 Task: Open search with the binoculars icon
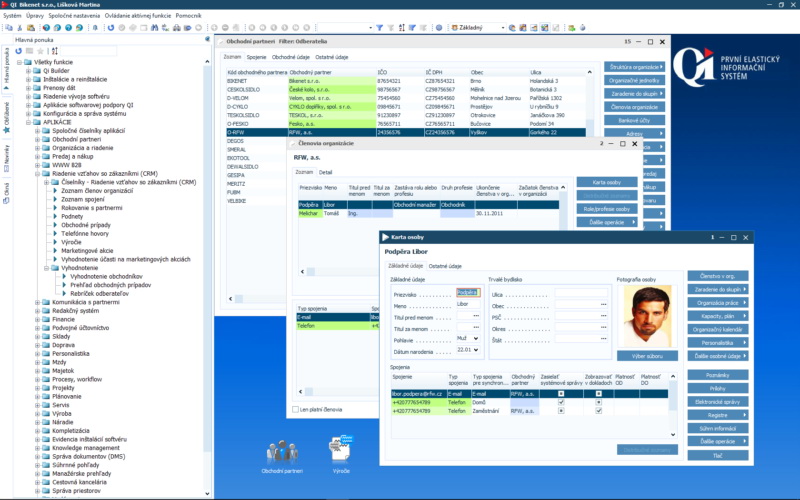[154, 28]
